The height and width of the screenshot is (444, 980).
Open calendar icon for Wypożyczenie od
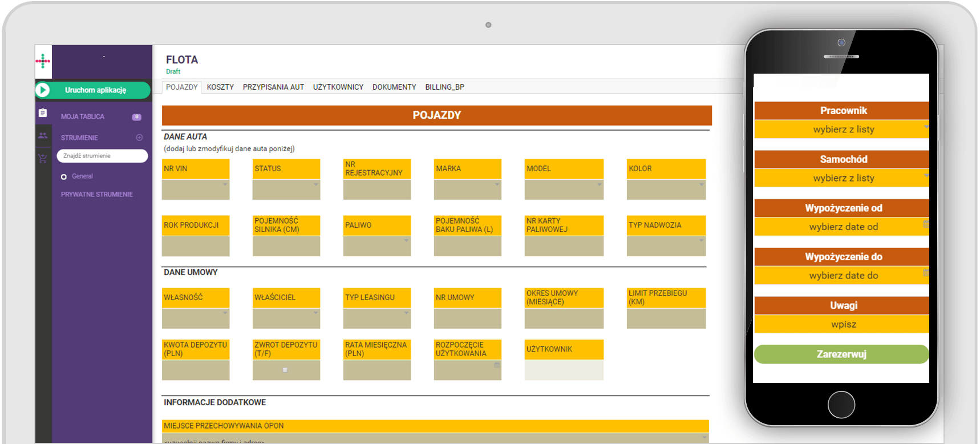(926, 224)
